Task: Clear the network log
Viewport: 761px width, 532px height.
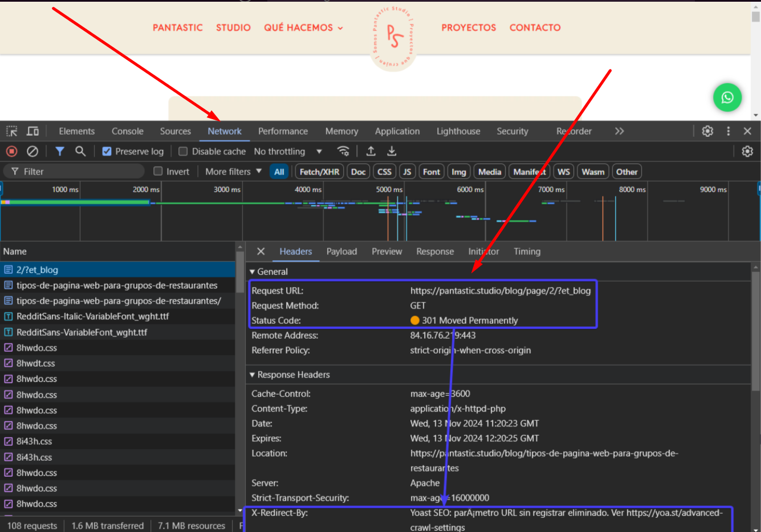Action: click(32, 151)
